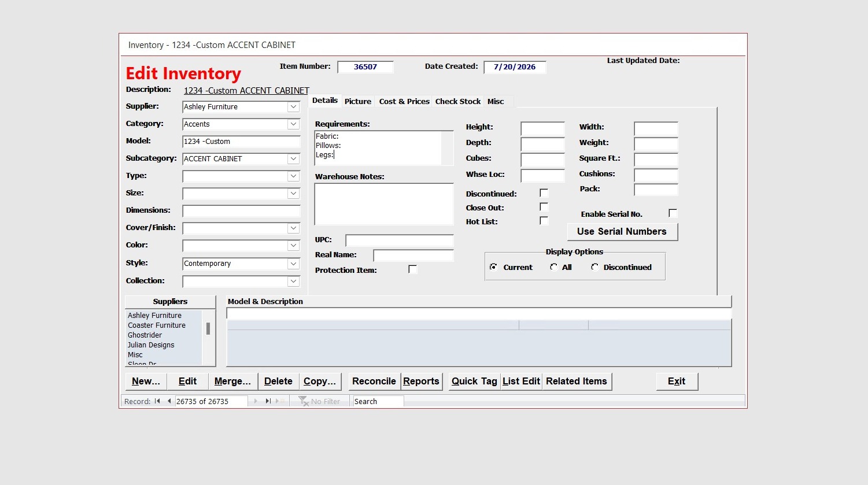Check the Protection Item box
Screen dimensions: 868x485
tap(412, 269)
